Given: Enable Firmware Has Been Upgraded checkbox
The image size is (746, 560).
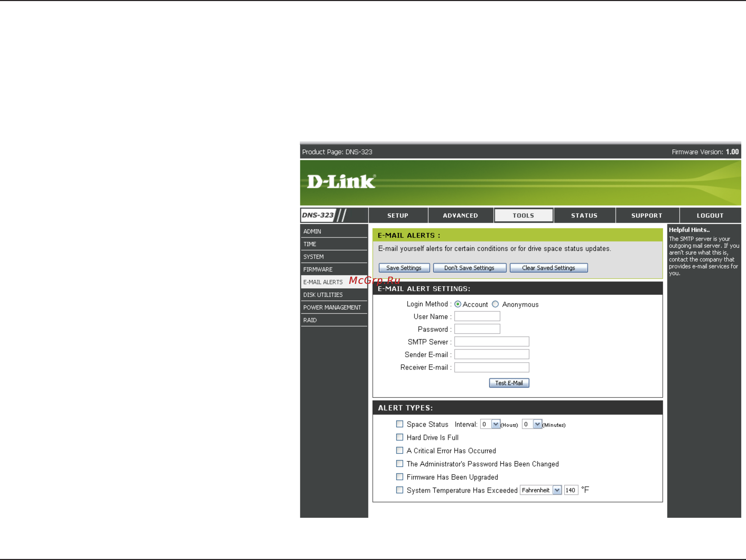Looking at the screenshot, I should 400,477.
